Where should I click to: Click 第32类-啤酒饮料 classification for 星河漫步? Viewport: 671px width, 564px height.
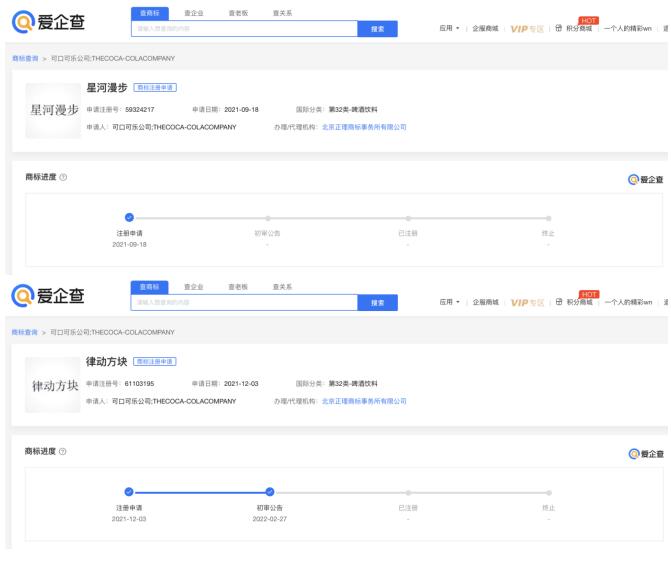click(353, 110)
